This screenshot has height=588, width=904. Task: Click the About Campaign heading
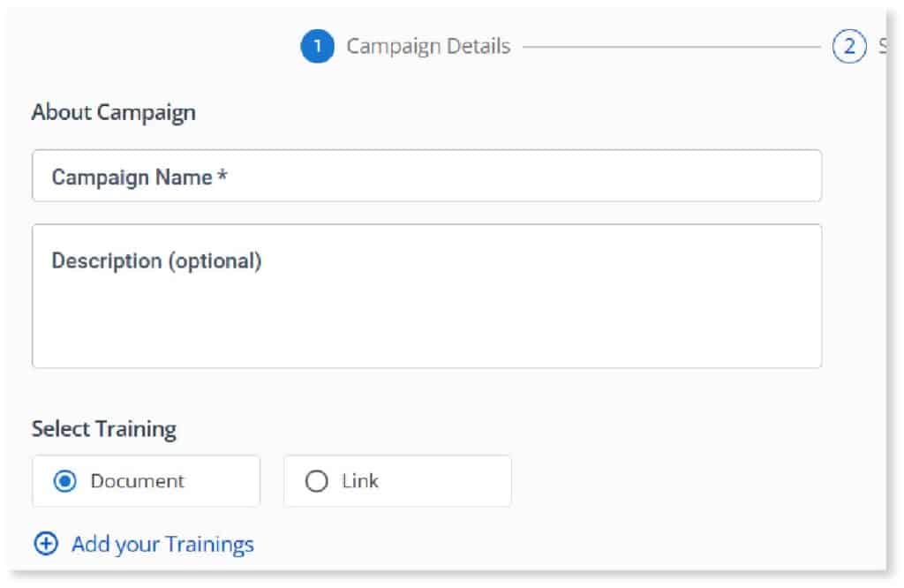coord(114,112)
